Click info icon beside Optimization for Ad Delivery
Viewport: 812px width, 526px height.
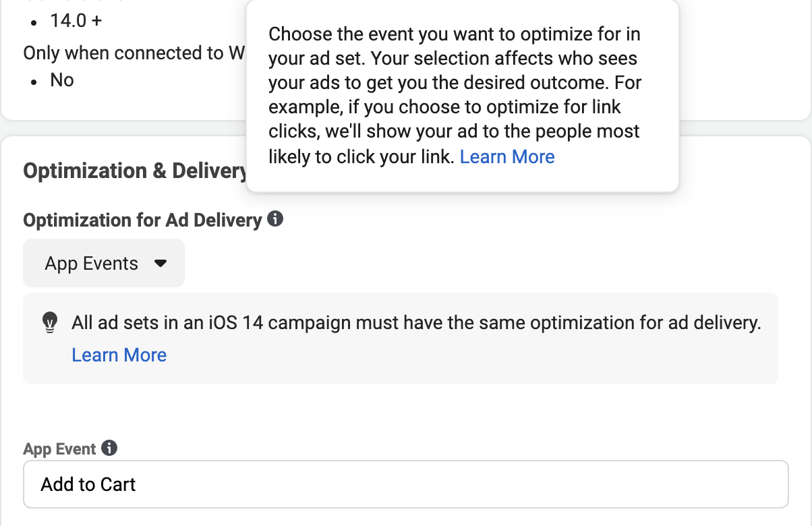[275, 219]
